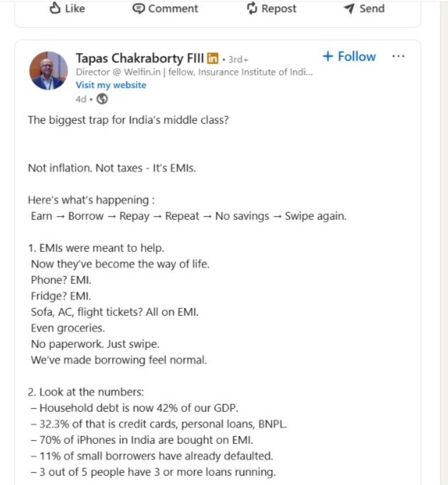
Task: Click the gold LinkedIn Premium badge
Action: pyautogui.click(x=213, y=58)
